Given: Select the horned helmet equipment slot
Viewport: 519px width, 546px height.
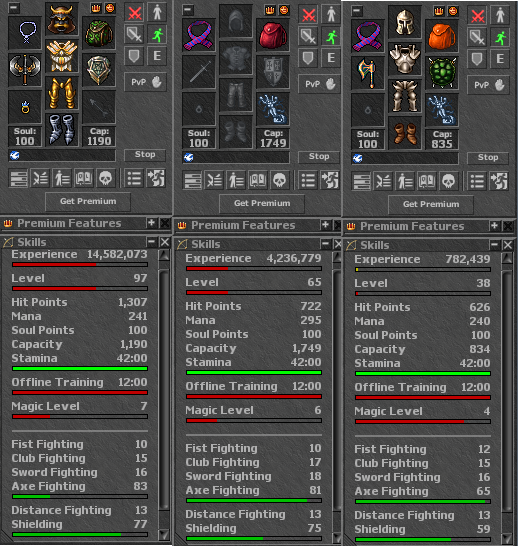Looking at the screenshot, I should click(62, 19).
